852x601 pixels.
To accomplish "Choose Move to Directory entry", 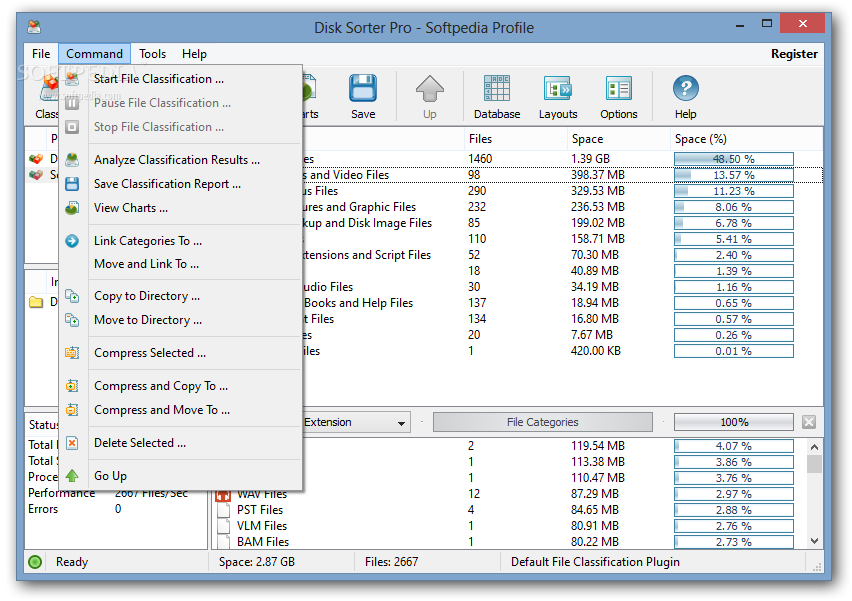I will [x=180, y=320].
